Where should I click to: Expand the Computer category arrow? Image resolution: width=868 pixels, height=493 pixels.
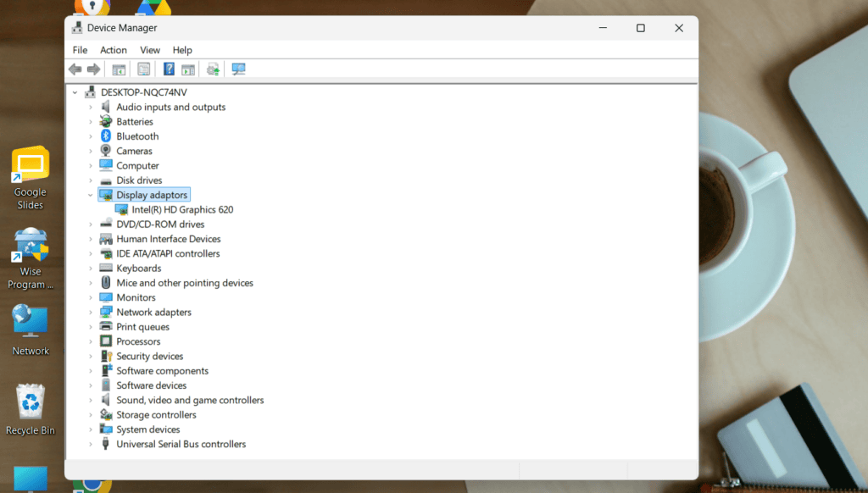coord(90,165)
